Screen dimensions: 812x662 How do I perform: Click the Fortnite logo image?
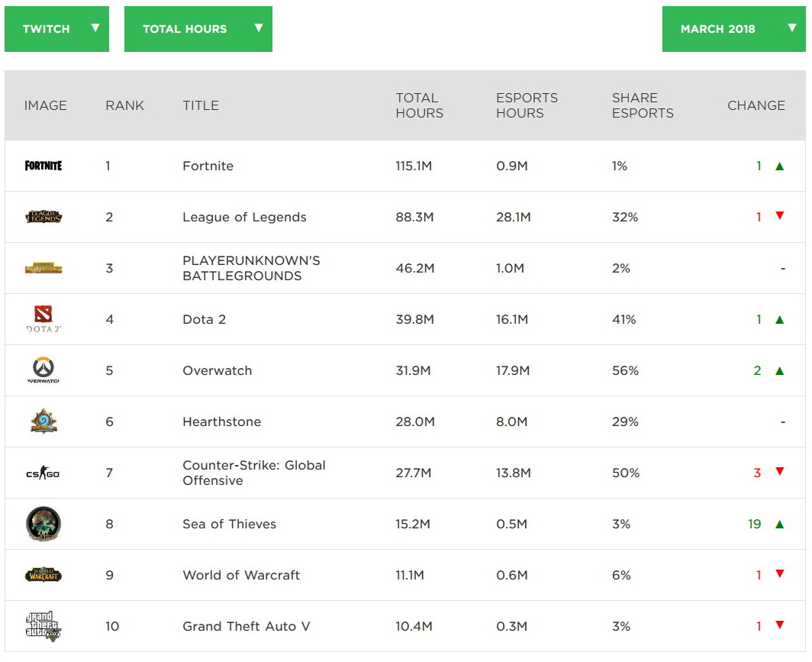click(x=43, y=166)
